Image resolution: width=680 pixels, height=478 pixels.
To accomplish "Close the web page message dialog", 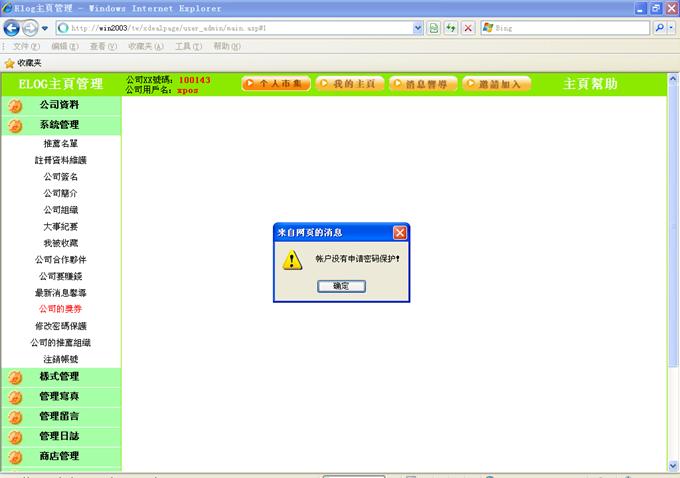I will (x=399, y=232).
